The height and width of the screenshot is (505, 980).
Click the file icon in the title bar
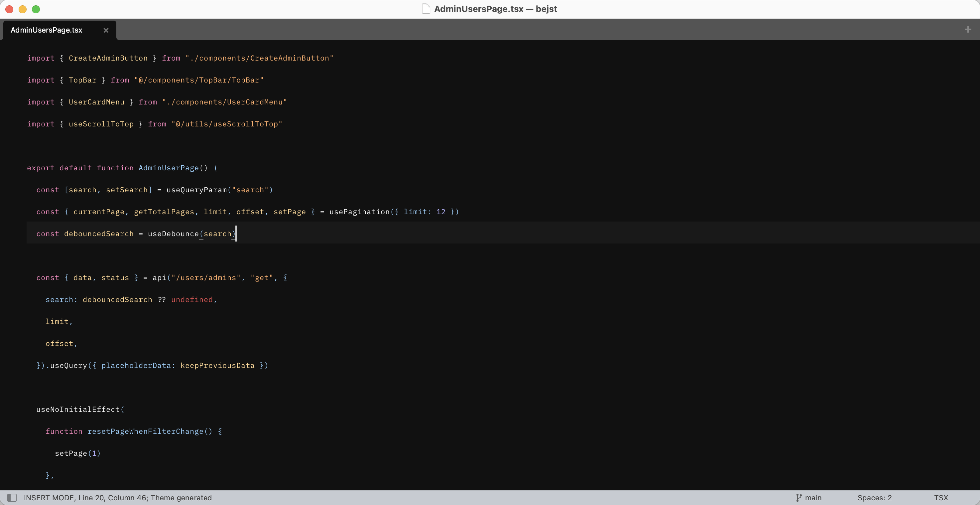click(x=426, y=9)
